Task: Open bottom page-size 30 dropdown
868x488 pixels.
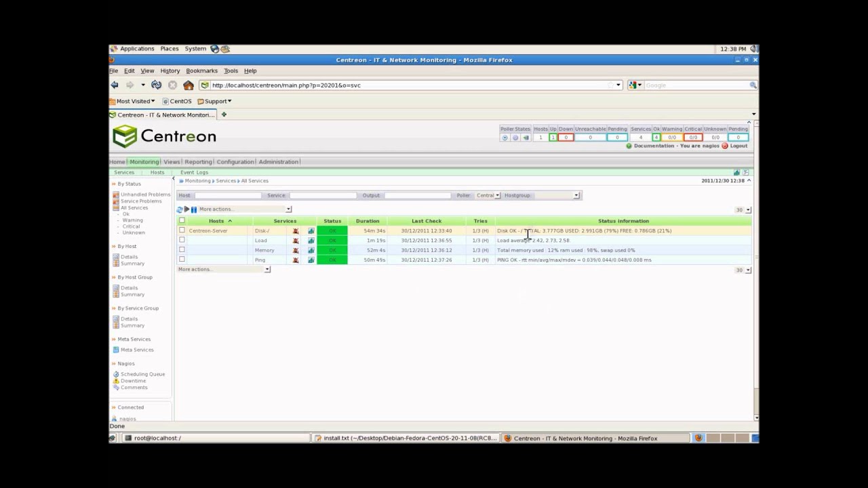Action: pos(744,270)
